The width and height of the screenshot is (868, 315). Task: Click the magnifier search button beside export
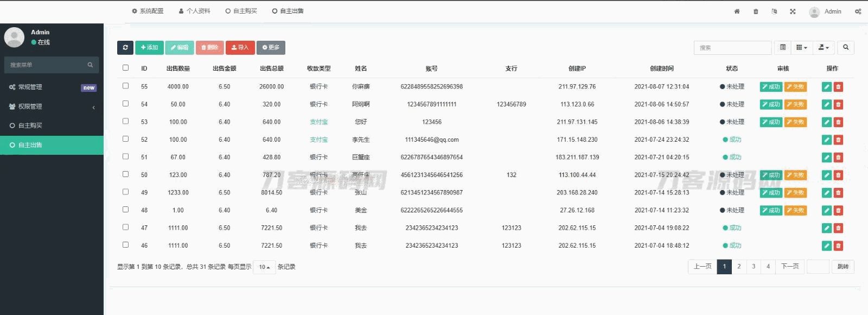[845, 48]
